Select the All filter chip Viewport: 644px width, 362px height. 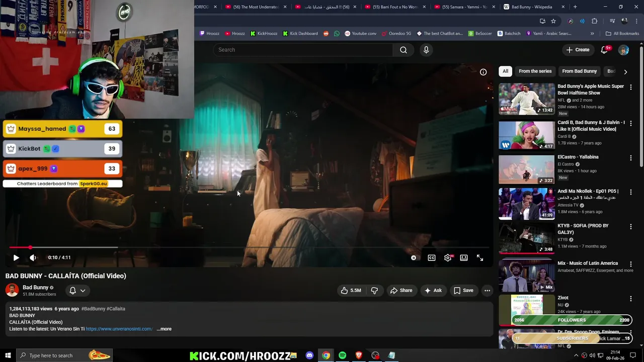point(505,71)
